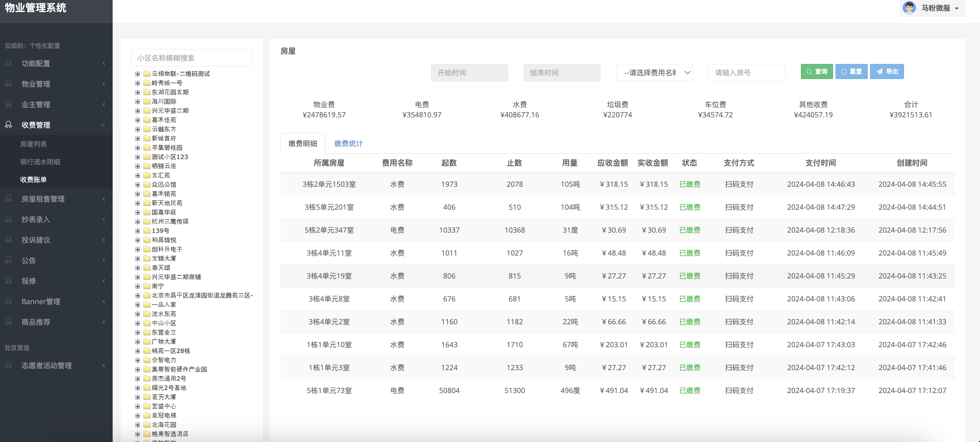Switch to the 缴费统计 tab
This screenshot has height=442, width=980.
[x=348, y=144]
